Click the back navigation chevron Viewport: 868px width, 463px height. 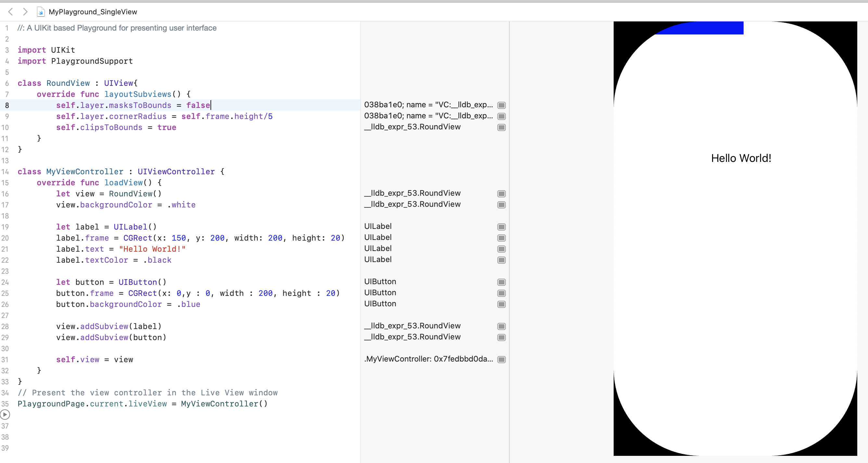[x=10, y=12]
